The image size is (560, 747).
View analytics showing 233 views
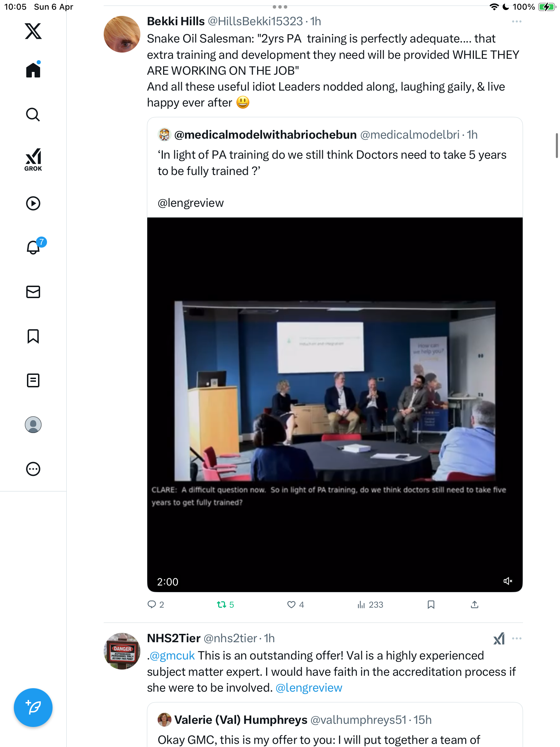coord(370,605)
